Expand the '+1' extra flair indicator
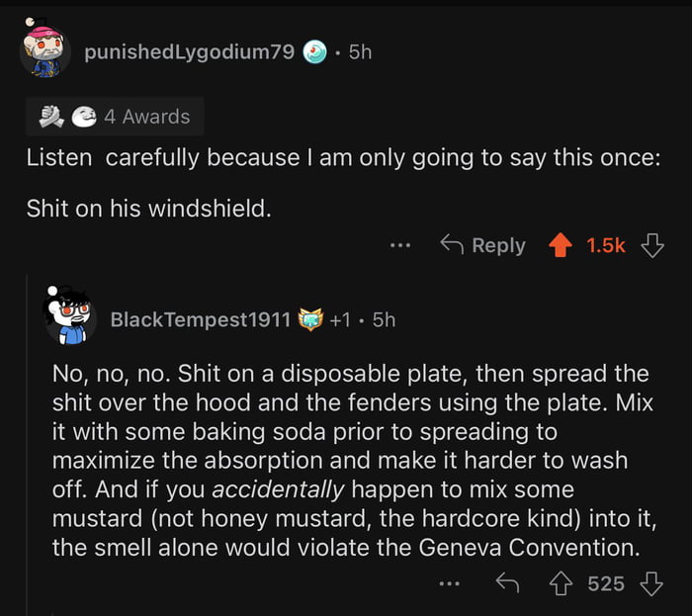The width and height of the screenshot is (692, 616). [340, 319]
